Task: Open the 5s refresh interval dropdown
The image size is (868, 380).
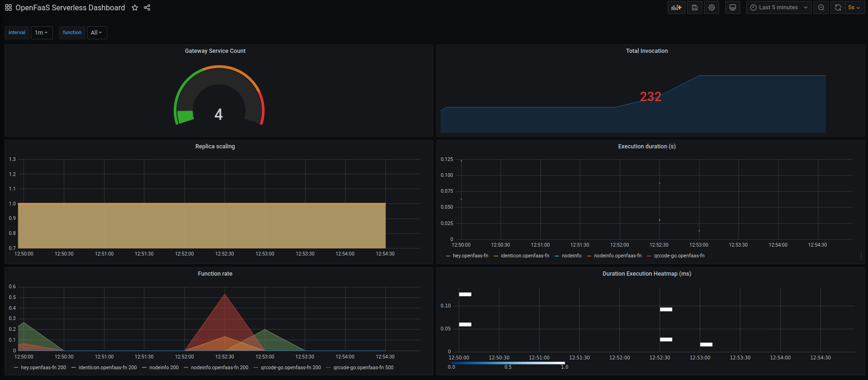Action: tap(854, 7)
